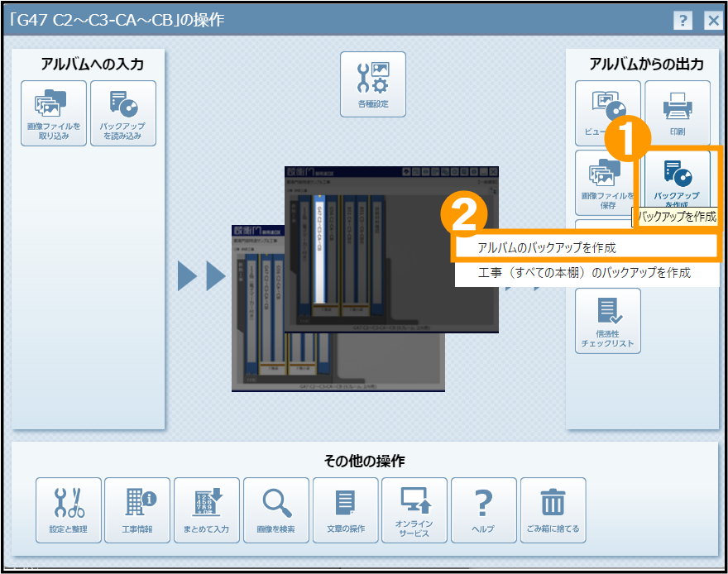The image size is (728, 574).
Task: Open ヘルプ question mark button
Action: click(483, 509)
